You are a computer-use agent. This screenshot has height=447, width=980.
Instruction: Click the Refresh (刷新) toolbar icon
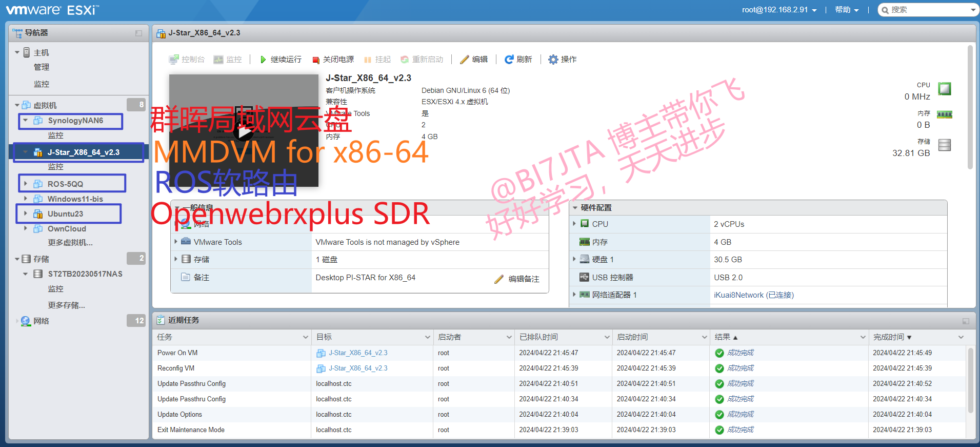coord(509,60)
